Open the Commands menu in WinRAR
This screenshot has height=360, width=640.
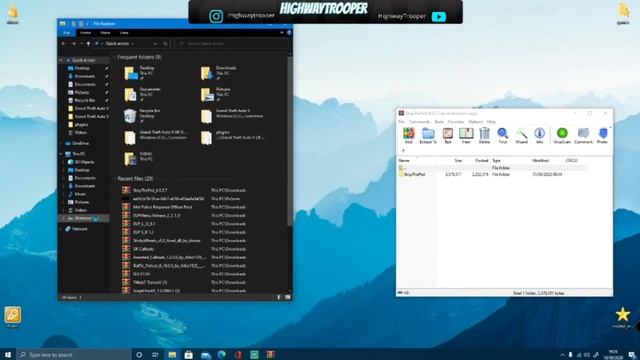click(419, 122)
